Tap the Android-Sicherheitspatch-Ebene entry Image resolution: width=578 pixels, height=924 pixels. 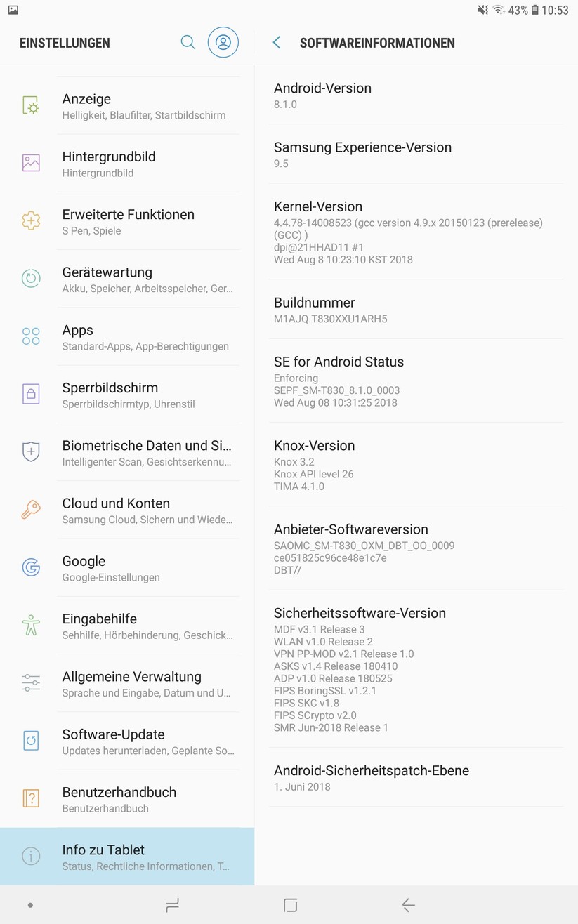[x=414, y=777]
